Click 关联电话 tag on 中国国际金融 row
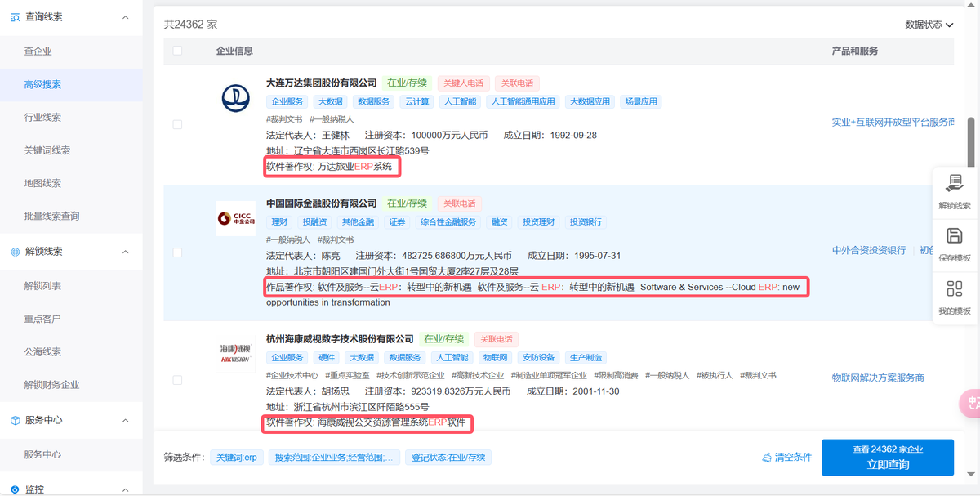This screenshot has height=496, width=980. click(458, 203)
